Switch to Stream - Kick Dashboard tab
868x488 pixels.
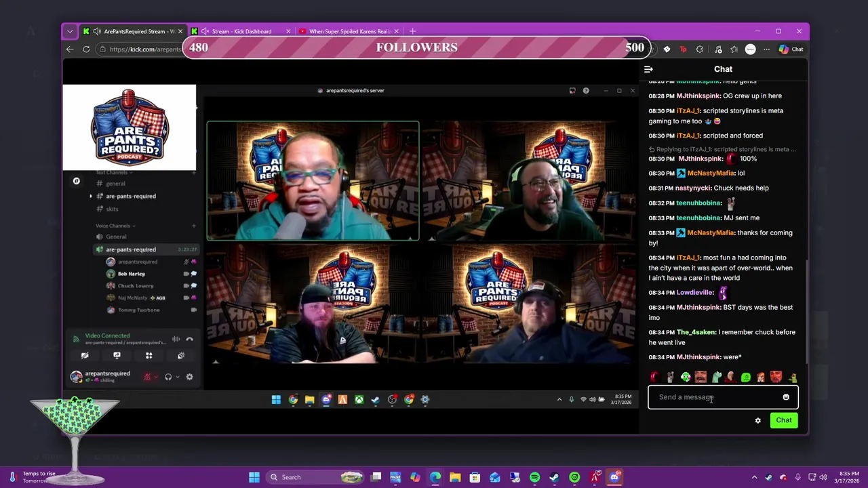point(241,31)
